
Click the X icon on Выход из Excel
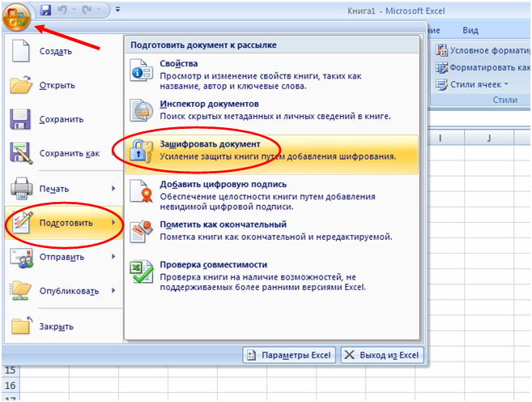click(x=349, y=355)
